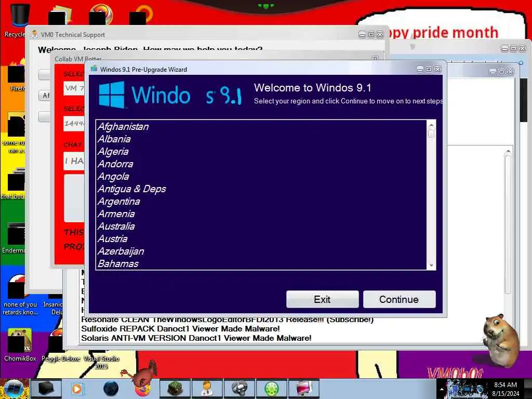Click the region list scrollbar thumb
Screen dimensions: 532x399
(x=431, y=134)
